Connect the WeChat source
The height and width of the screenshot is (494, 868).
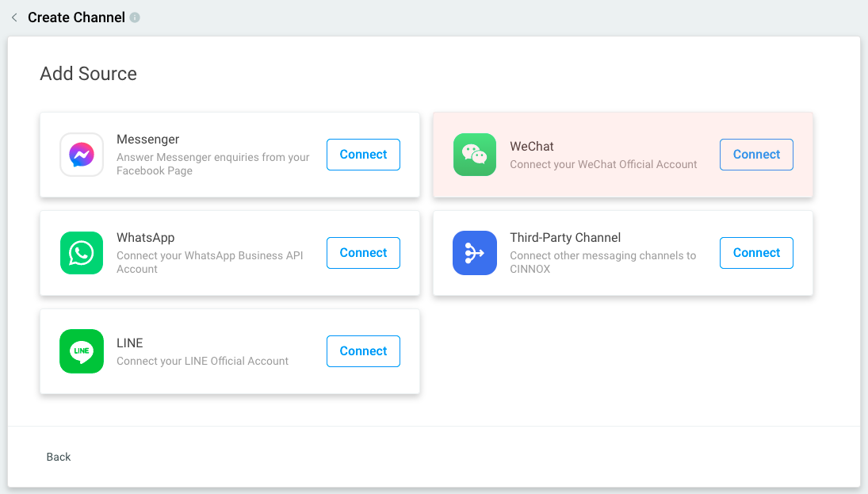(x=756, y=155)
